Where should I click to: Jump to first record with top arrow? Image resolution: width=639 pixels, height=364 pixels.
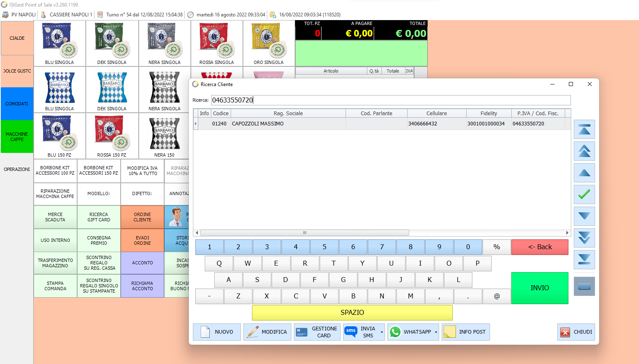584,130
